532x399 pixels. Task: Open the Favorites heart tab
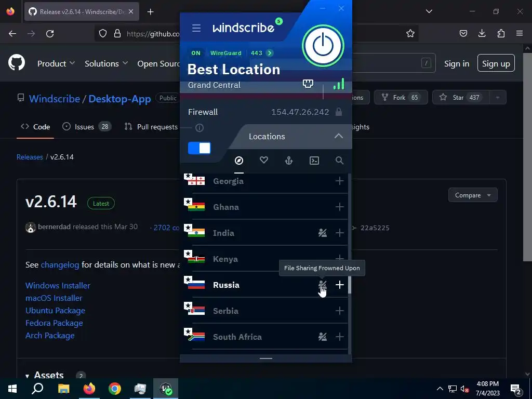pos(264,160)
